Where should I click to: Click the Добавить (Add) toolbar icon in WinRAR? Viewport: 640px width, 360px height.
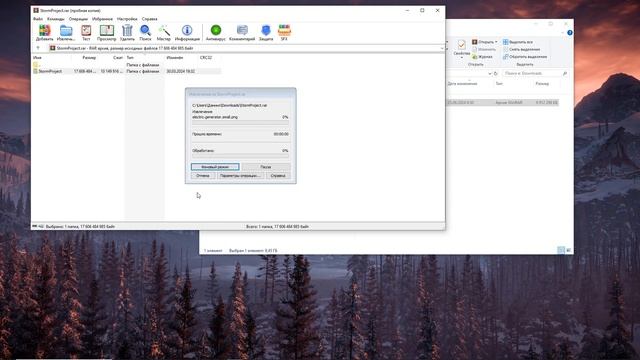point(44,31)
